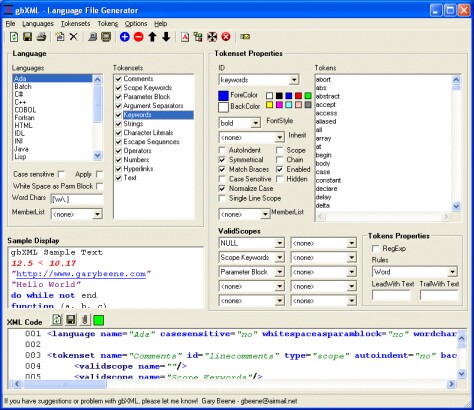Open the tokenset MemberList dropdown
The height and width of the screenshot is (410, 474).
(265, 214)
